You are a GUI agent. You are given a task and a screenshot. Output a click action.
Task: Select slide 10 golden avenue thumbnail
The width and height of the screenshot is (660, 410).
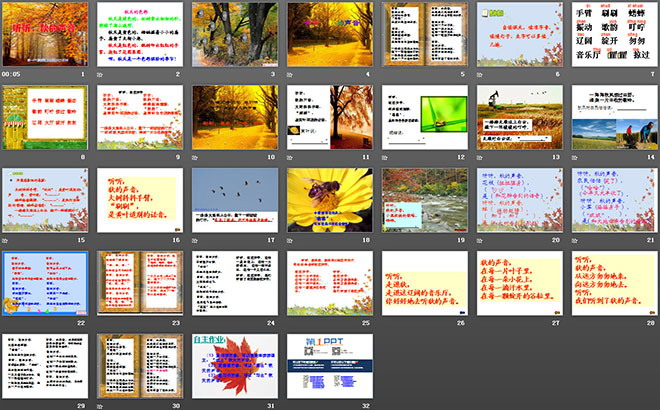pyautogui.click(x=235, y=117)
